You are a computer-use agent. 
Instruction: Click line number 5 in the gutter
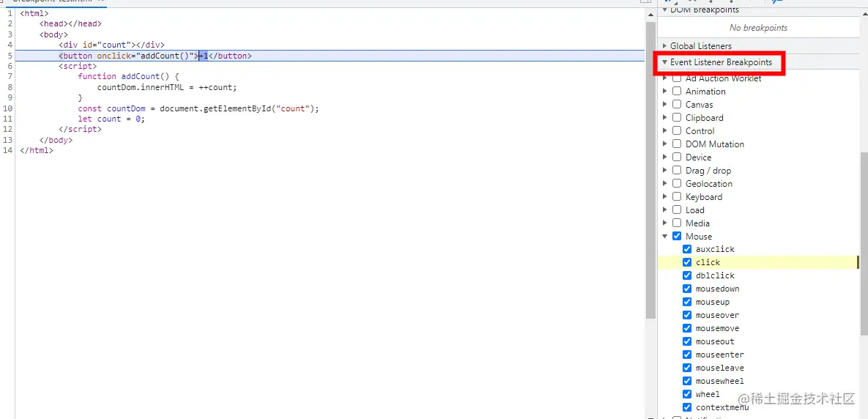pos(10,56)
